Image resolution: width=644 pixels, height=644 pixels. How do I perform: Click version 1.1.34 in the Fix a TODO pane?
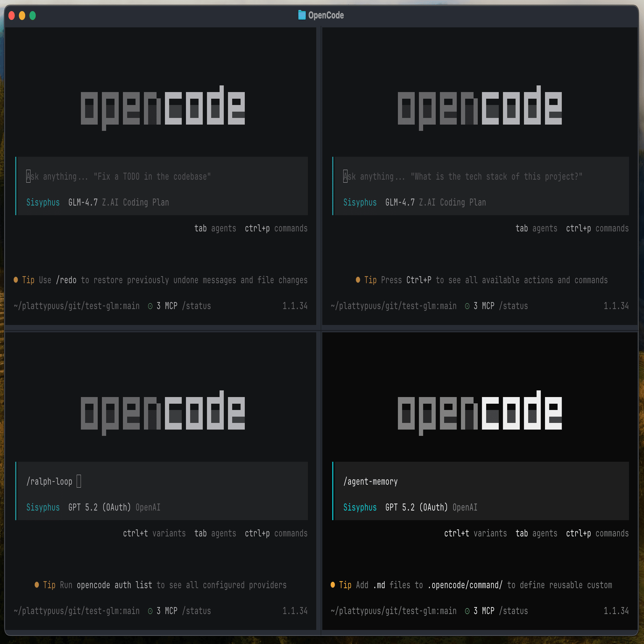[295, 306]
